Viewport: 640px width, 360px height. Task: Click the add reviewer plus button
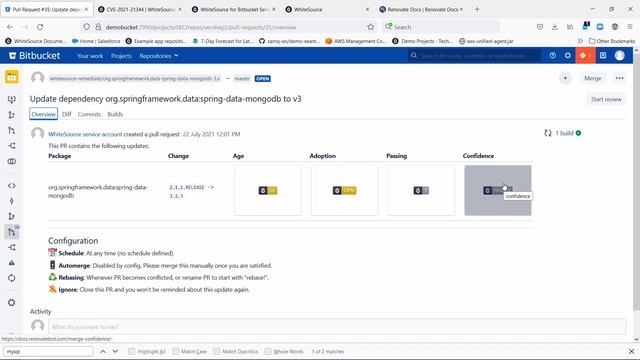pos(565,78)
